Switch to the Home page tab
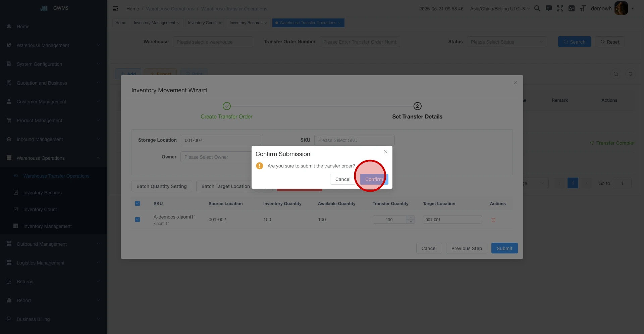 click(x=121, y=23)
